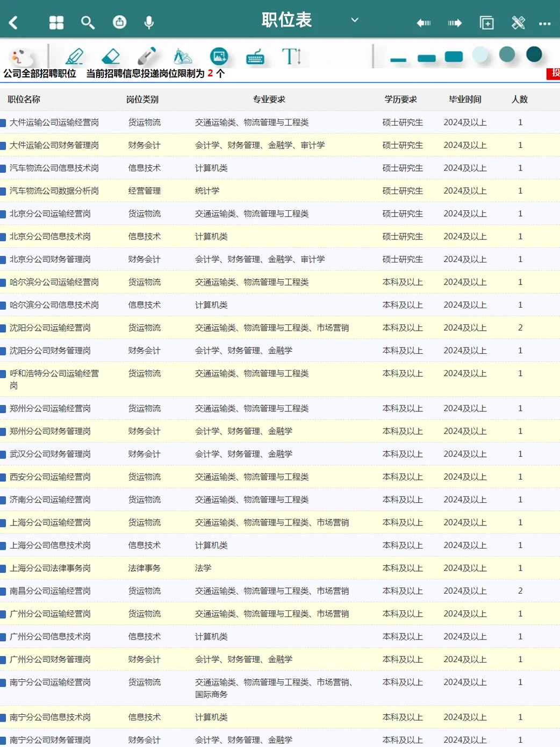The image size is (560, 747).
Task: Click the 毕业时间 column header
Action: [465, 99]
